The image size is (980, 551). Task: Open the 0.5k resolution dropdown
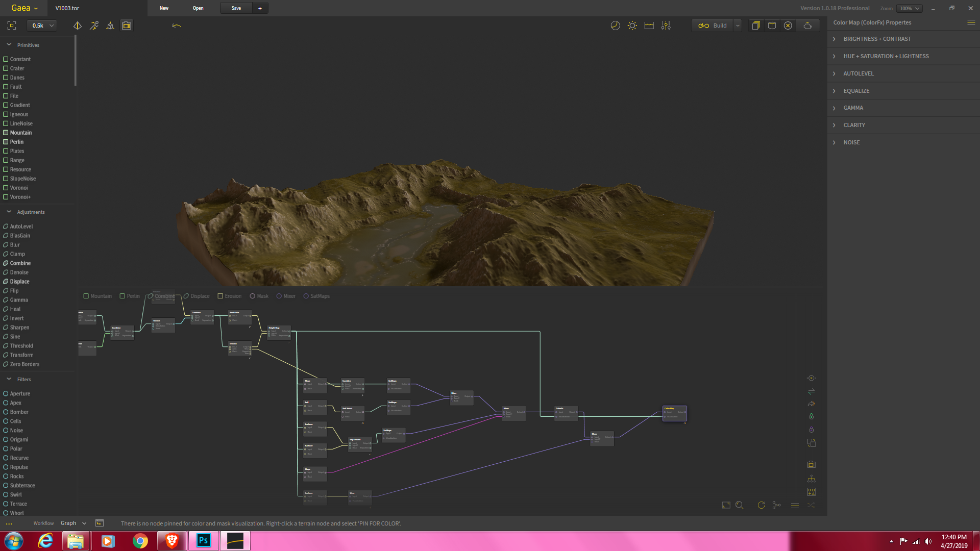tap(43, 26)
